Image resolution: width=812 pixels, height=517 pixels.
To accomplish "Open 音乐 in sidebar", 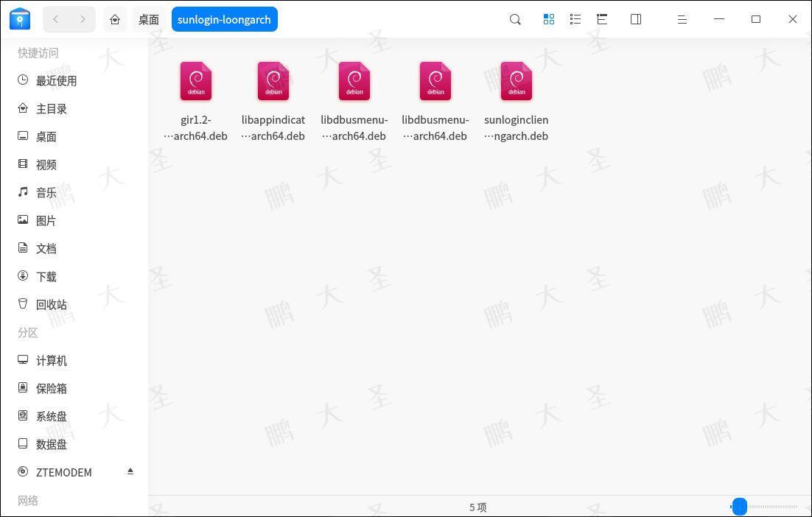I will click(74, 192).
